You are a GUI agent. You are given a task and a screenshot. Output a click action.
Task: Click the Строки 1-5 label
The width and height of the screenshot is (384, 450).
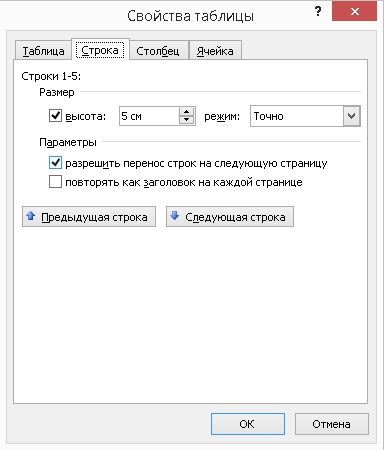click(x=51, y=76)
